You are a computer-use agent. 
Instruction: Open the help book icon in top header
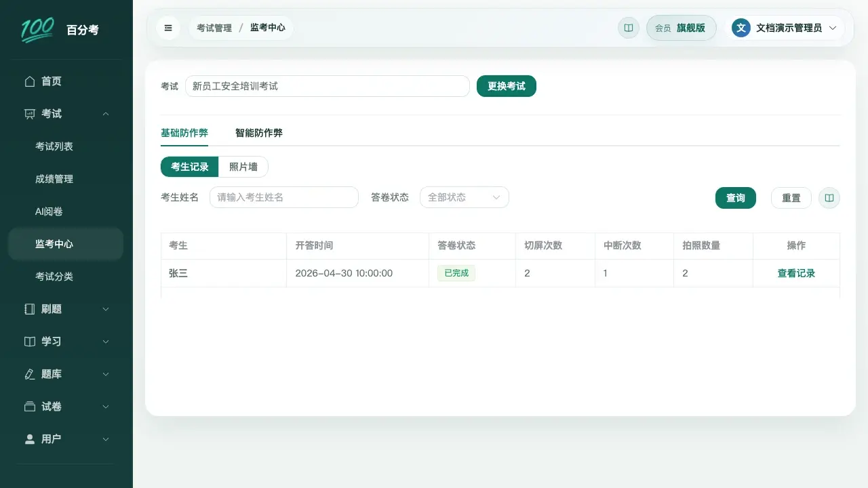tap(629, 28)
